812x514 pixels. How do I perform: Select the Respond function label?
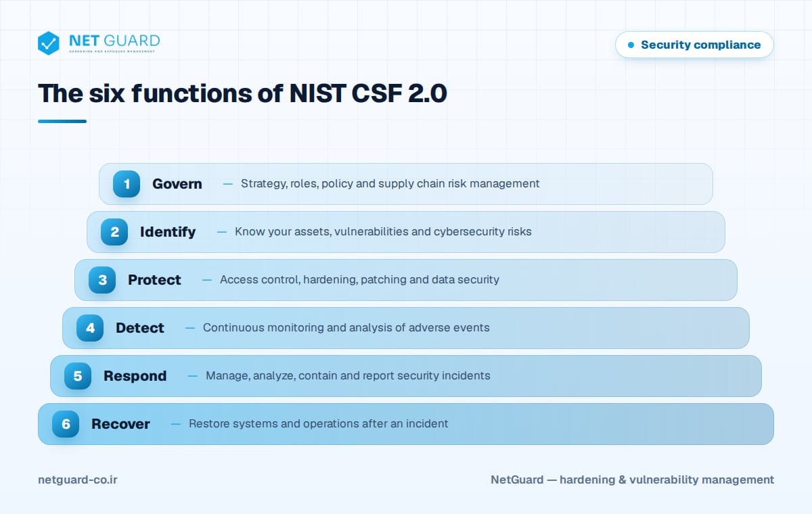coord(135,377)
